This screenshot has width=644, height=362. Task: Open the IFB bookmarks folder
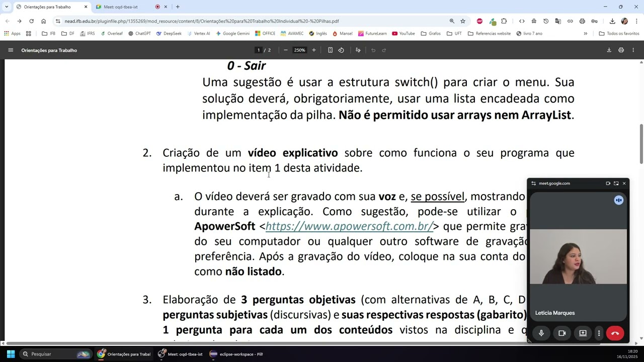(49, 34)
